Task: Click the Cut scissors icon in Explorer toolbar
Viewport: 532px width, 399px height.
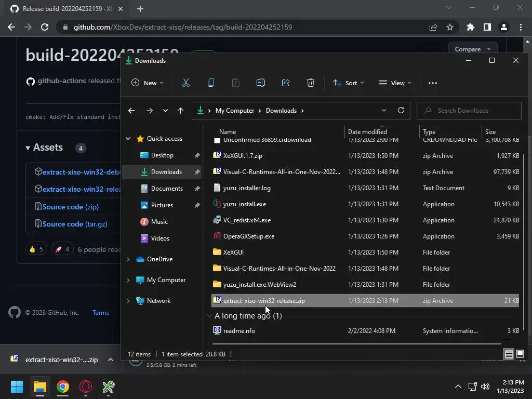Action: pyautogui.click(x=185, y=83)
